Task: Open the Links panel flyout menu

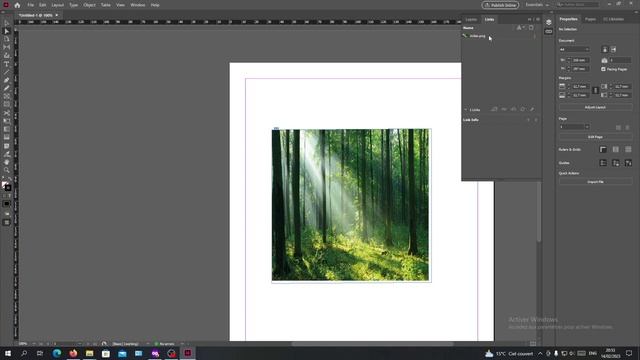Action: click(538, 19)
